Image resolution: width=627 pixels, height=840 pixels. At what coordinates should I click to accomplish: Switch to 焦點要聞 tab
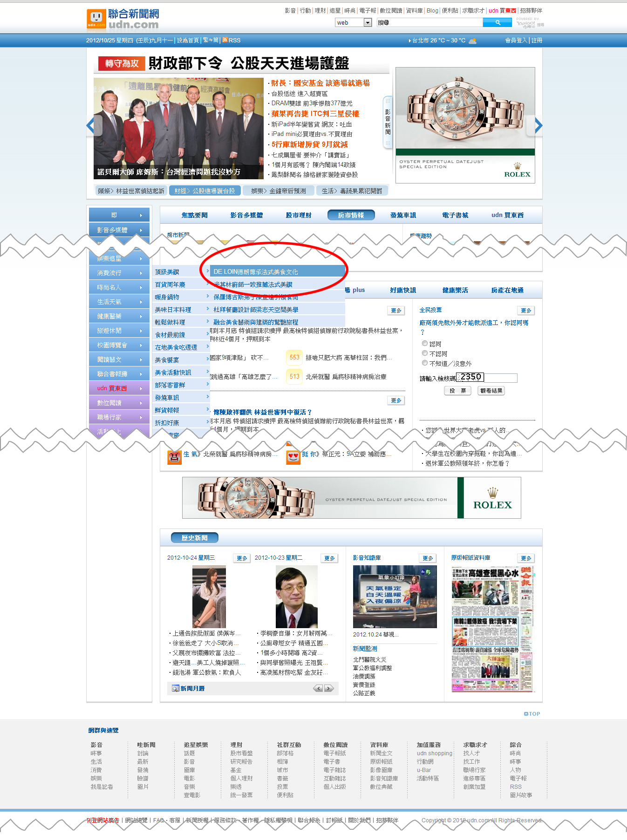pos(194,215)
